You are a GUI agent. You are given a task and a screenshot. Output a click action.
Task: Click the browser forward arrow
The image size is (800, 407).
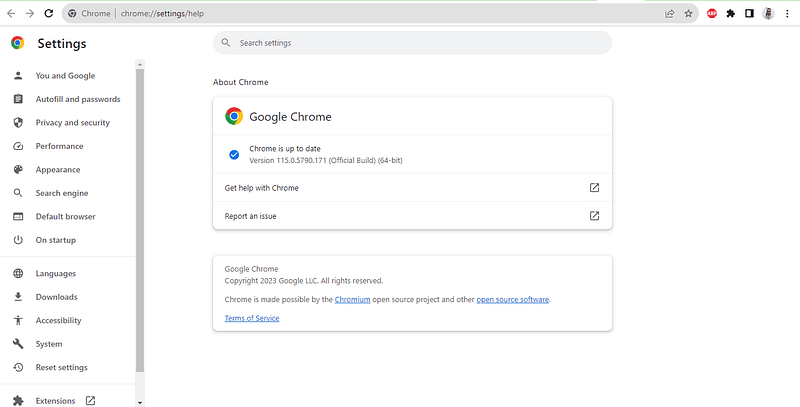[30, 14]
